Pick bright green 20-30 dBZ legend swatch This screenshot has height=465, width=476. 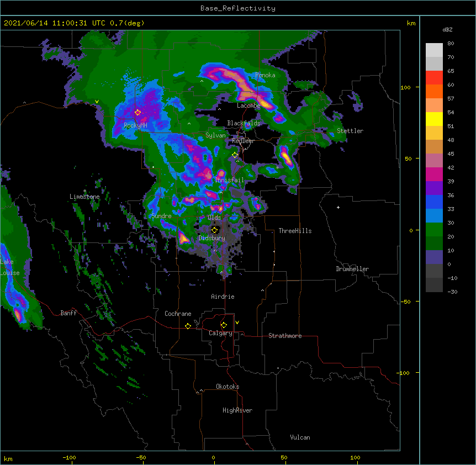tap(434, 230)
